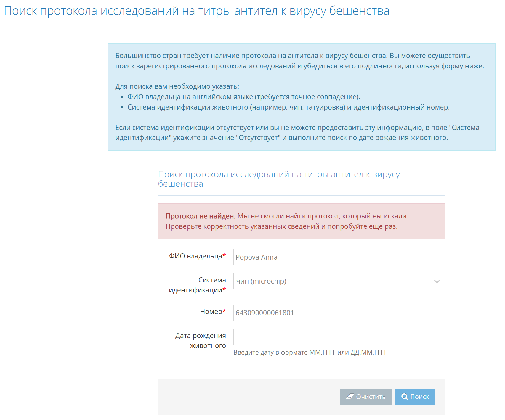Click the Номер field containing 643090000061801

[339, 313]
